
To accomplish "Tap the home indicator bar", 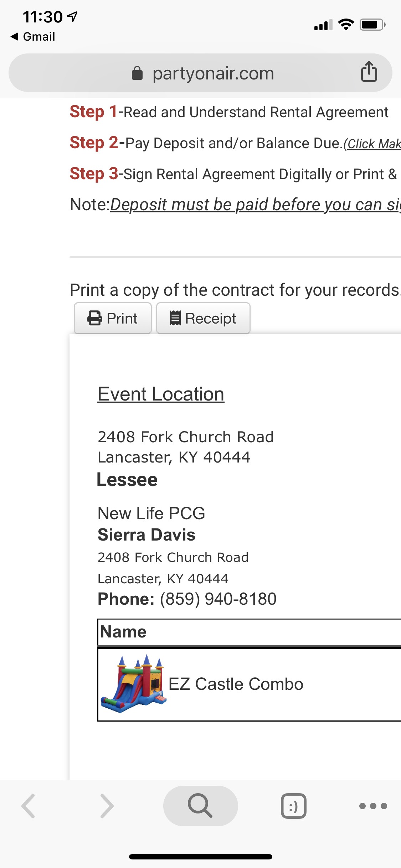I will click(200, 857).
